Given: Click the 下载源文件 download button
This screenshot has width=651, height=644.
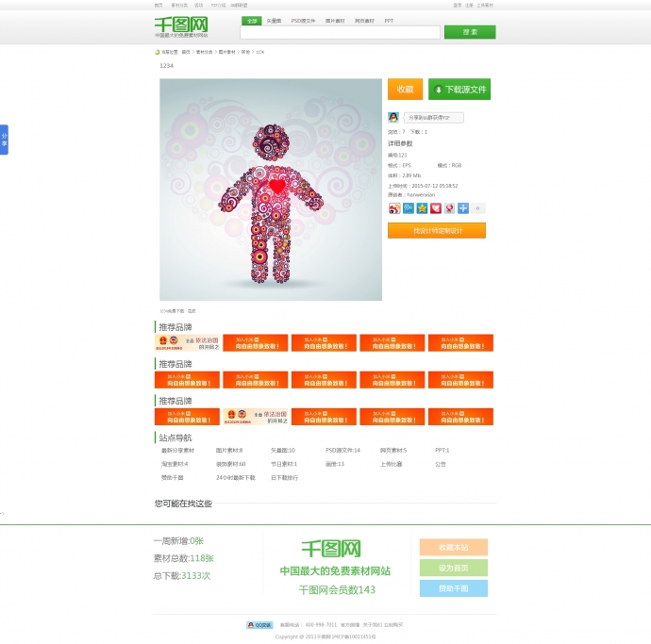Looking at the screenshot, I should (x=459, y=90).
